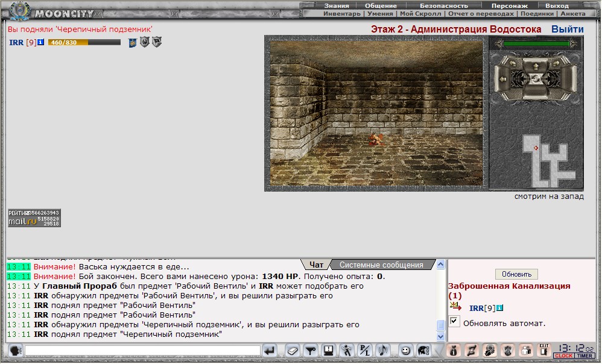This screenshot has width=602, height=364.
Task: Click the right-side pad to strafe right
Action: click(x=569, y=80)
